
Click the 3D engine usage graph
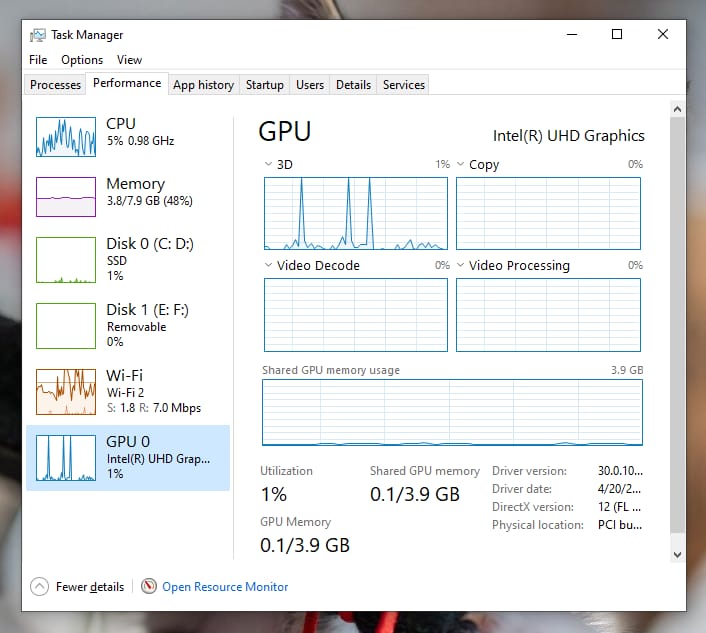[356, 213]
